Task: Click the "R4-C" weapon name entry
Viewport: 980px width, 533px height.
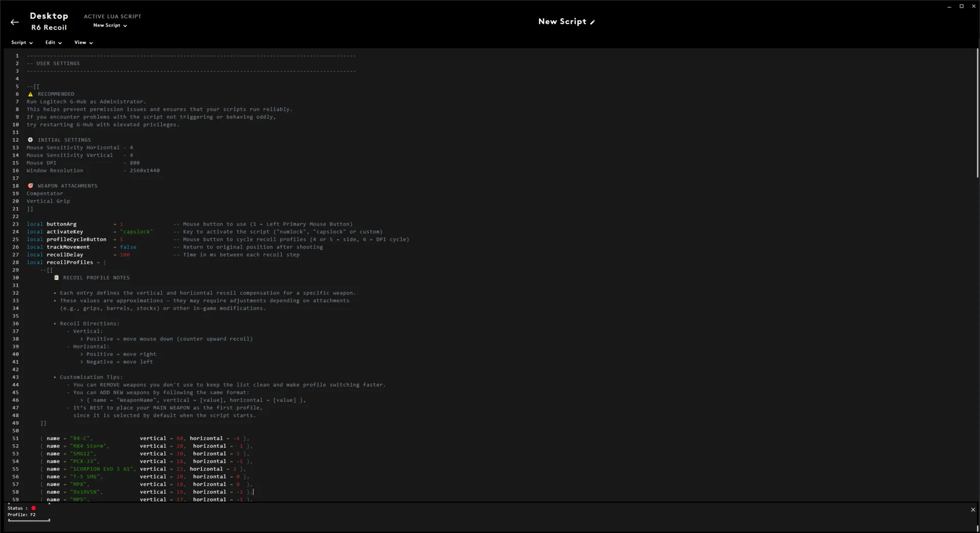Action: pyautogui.click(x=80, y=439)
